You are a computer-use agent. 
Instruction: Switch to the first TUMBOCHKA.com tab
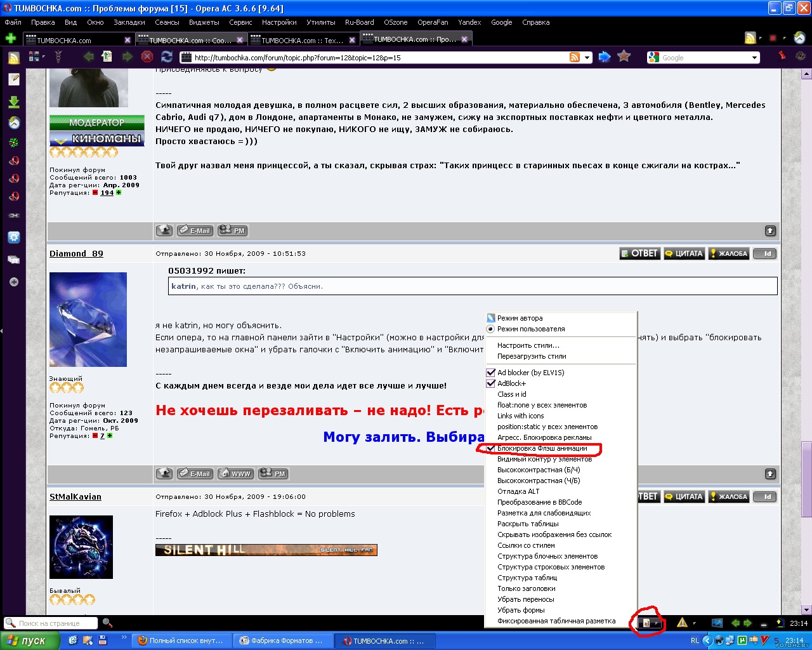tap(77, 40)
